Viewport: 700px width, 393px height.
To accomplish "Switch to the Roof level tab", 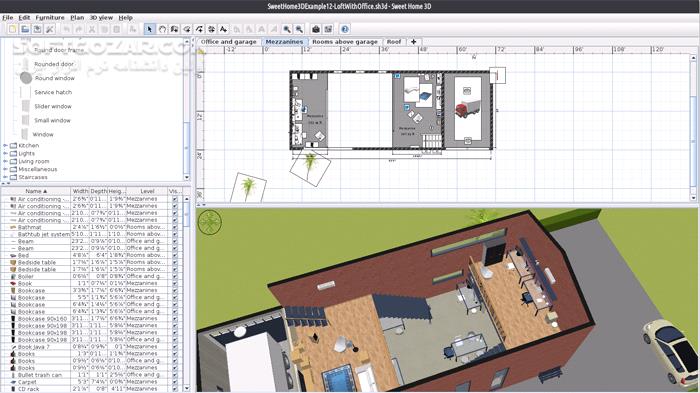I will (394, 42).
